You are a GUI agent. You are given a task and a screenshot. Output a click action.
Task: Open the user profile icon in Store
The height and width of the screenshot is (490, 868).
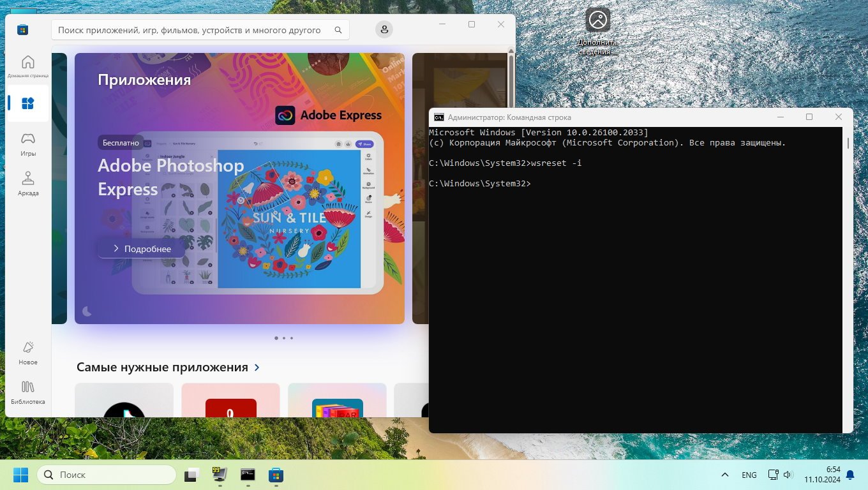click(384, 29)
